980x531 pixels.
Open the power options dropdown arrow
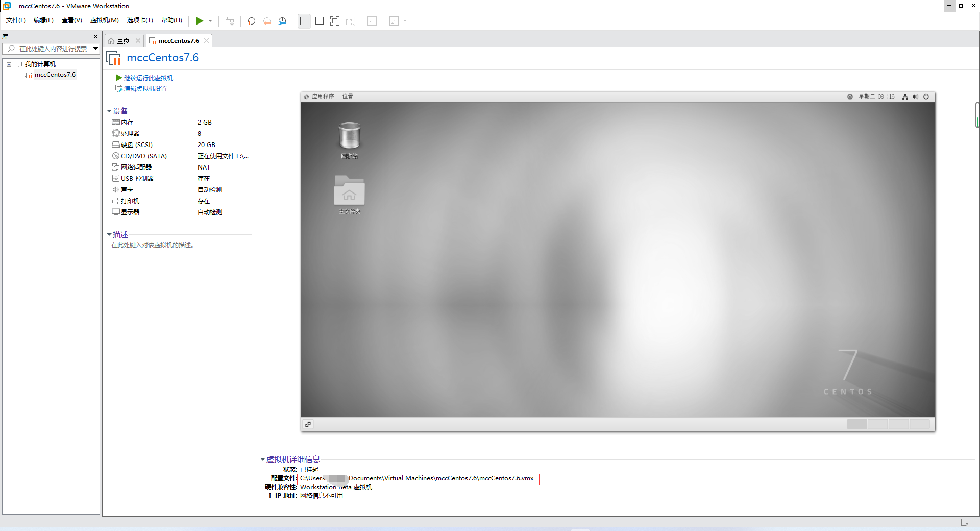click(x=210, y=21)
